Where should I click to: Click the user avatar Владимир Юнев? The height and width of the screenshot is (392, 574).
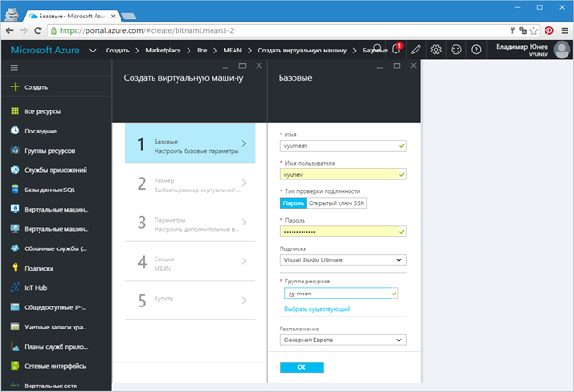coord(561,50)
